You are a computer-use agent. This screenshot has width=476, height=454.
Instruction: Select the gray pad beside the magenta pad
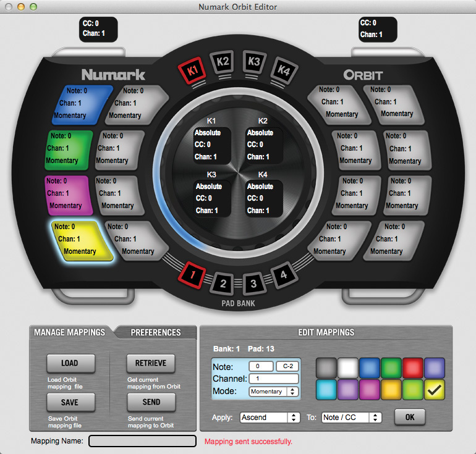pos(119,195)
